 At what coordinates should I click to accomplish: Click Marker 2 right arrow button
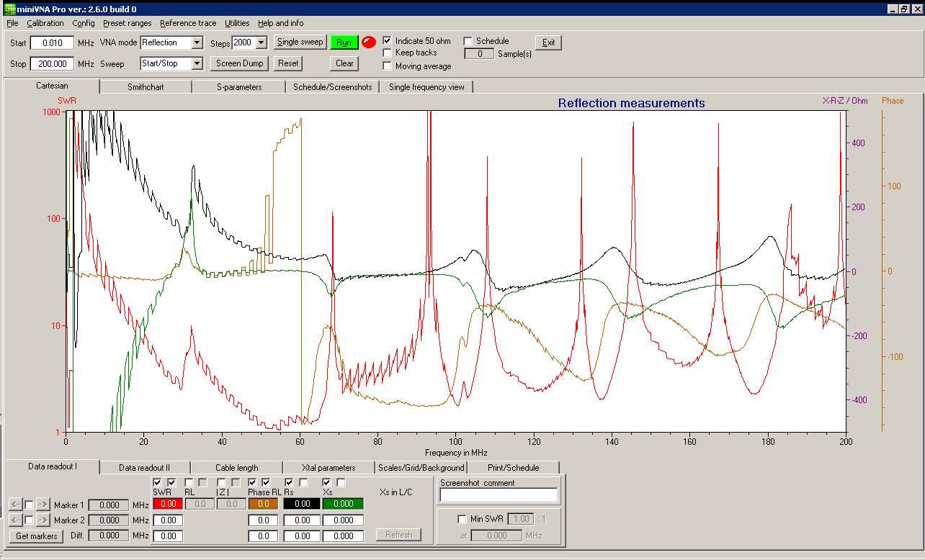click(x=43, y=520)
